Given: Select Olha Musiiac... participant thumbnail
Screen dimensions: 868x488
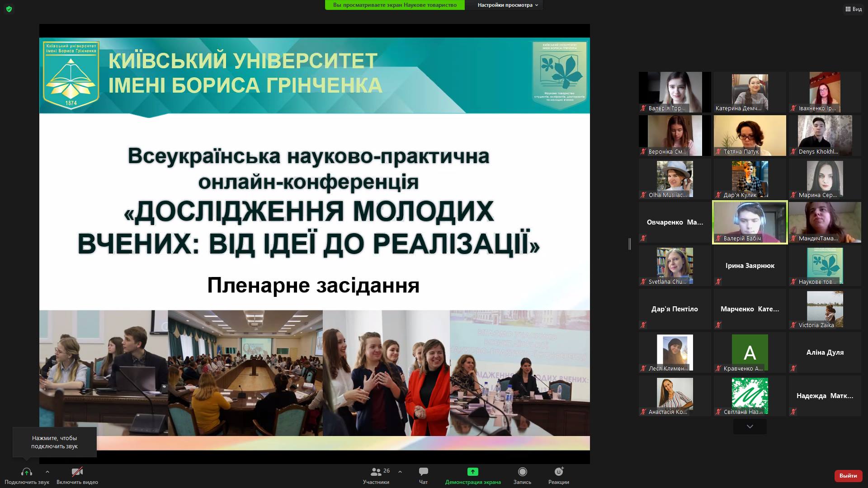Looking at the screenshot, I should pyautogui.click(x=675, y=179).
